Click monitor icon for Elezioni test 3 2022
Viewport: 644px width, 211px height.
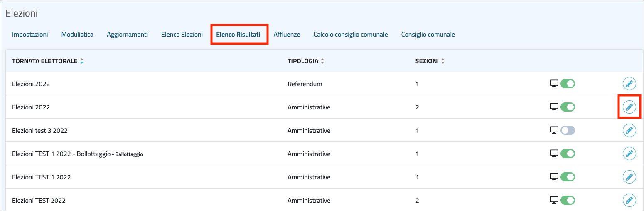click(553, 130)
